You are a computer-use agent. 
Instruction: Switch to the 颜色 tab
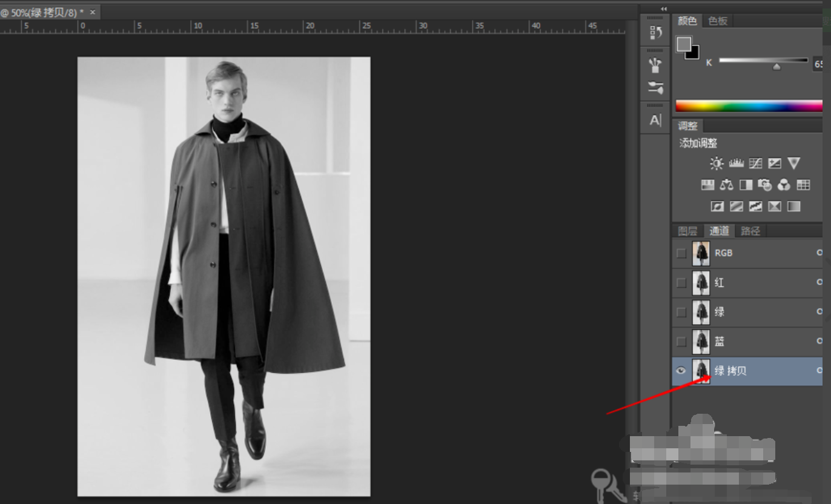[x=687, y=21]
